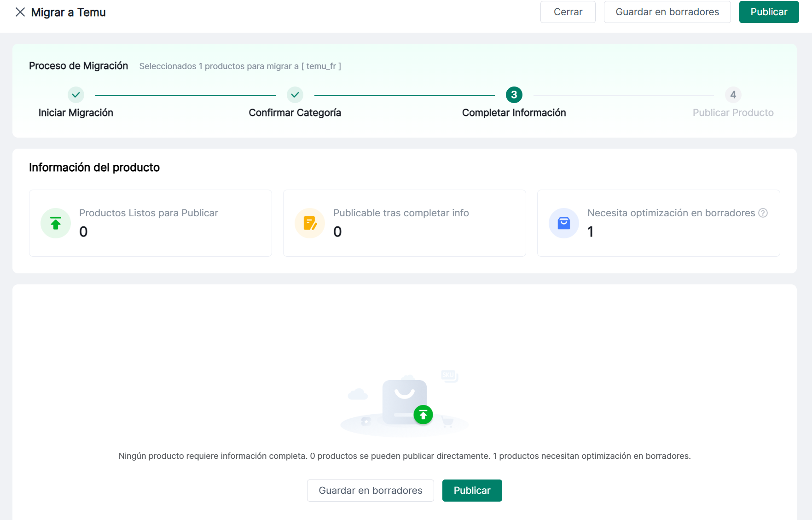812x520 pixels.
Task: Click the X icon beside Migrar a Temu
Action: (20, 12)
